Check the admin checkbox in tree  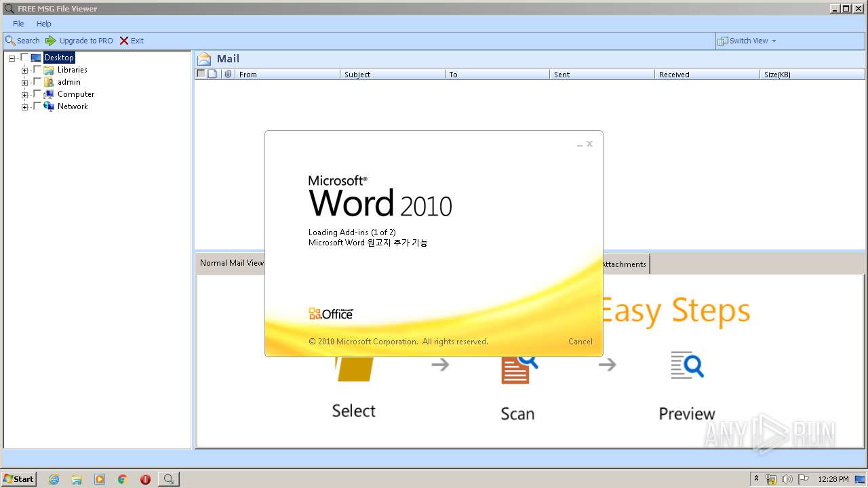coord(37,82)
